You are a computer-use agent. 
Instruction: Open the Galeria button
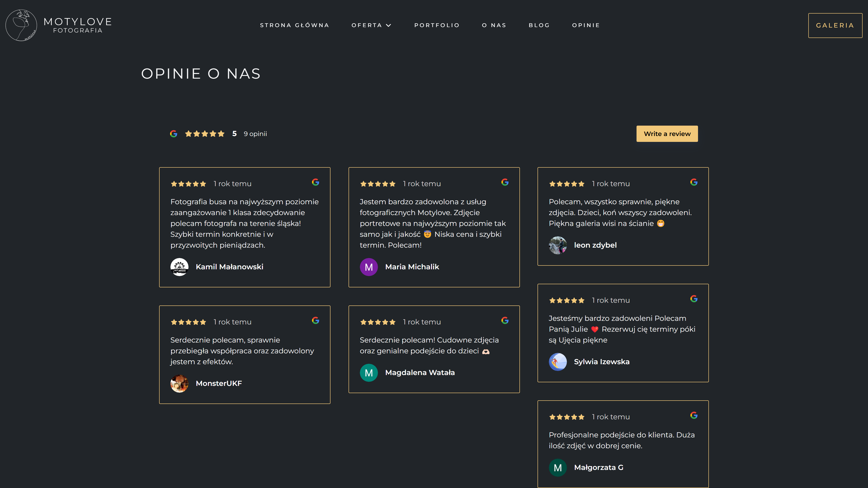[x=835, y=26]
